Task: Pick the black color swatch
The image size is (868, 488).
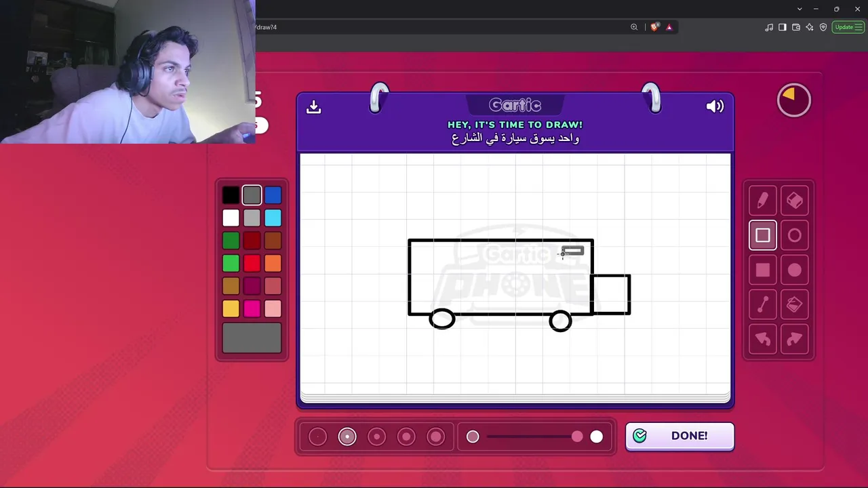Action: (231, 196)
